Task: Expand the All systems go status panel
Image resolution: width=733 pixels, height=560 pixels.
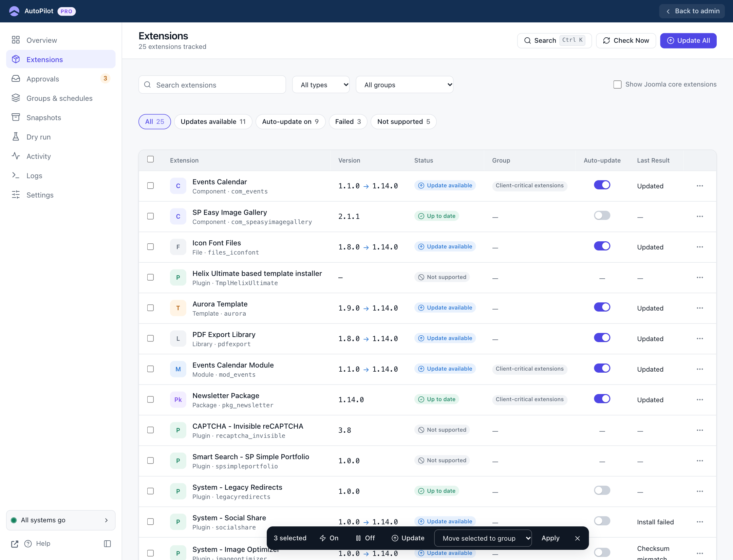Action: [x=61, y=520]
